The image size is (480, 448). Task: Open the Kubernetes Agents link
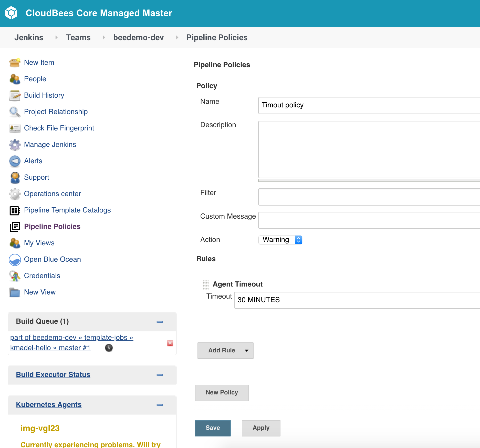pyautogui.click(x=49, y=405)
